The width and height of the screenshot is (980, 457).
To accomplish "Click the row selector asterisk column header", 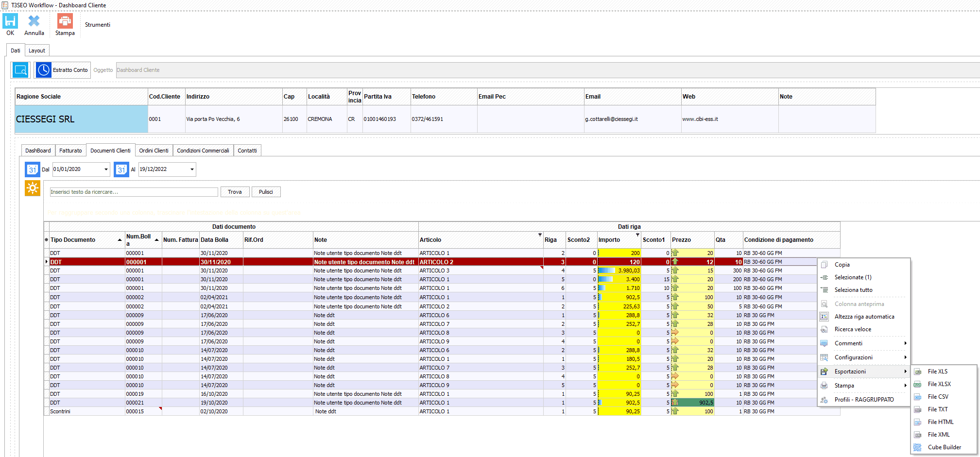I will coord(47,240).
